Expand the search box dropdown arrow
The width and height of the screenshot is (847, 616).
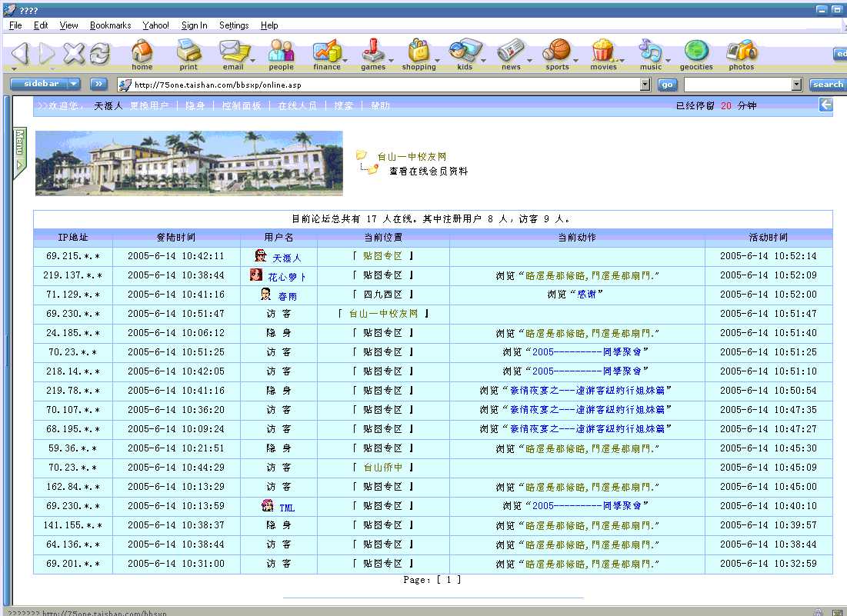[x=796, y=85]
